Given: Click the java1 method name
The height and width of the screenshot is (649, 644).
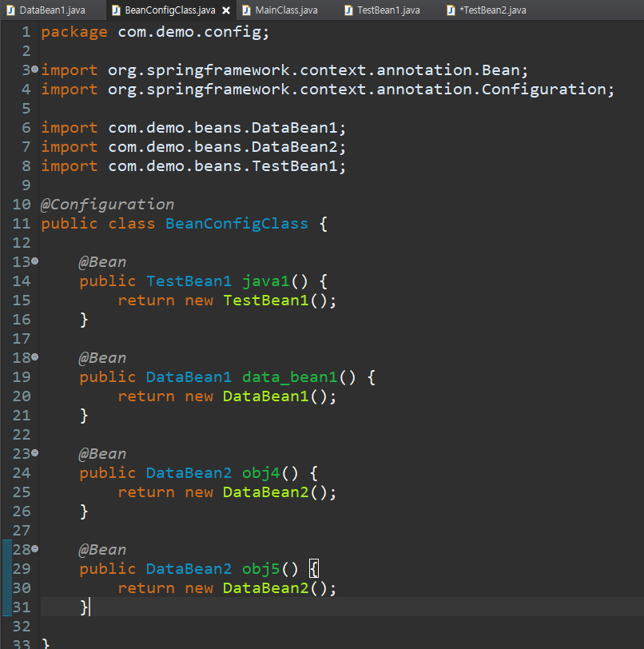Looking at the screenshot, I should [x=265, y=281].
